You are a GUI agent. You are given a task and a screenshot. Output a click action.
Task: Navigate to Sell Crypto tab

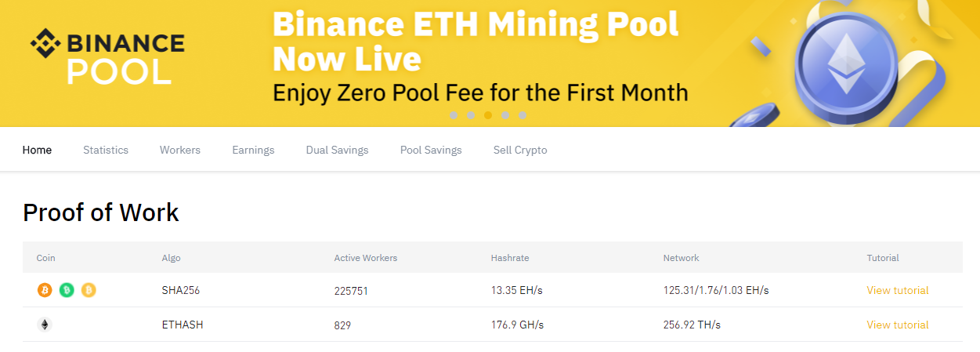point(520,150)
